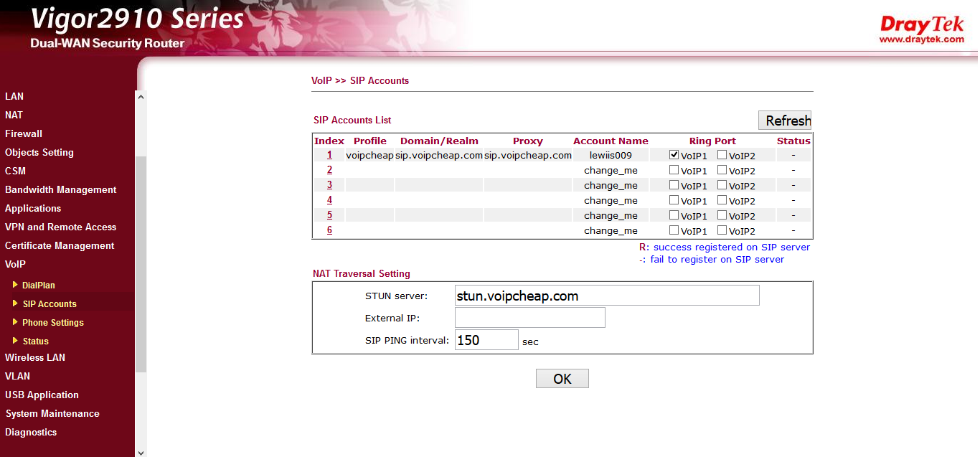This screenshot has height=457, width=980.
Task: Open the VoIP Status submenu item
Action: coord(35,341)
